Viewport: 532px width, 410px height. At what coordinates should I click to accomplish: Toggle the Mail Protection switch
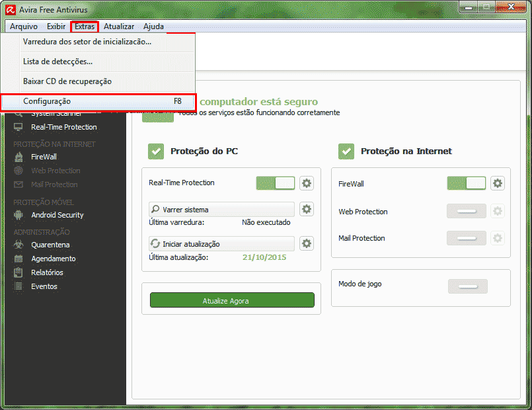tap(467, 238)
